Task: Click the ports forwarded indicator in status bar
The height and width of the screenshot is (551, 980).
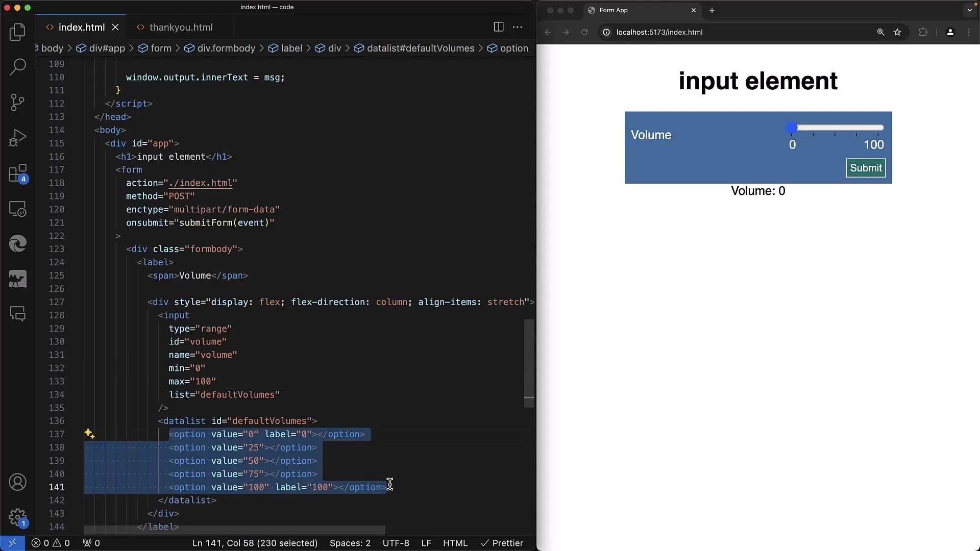Action: (91, 543)
